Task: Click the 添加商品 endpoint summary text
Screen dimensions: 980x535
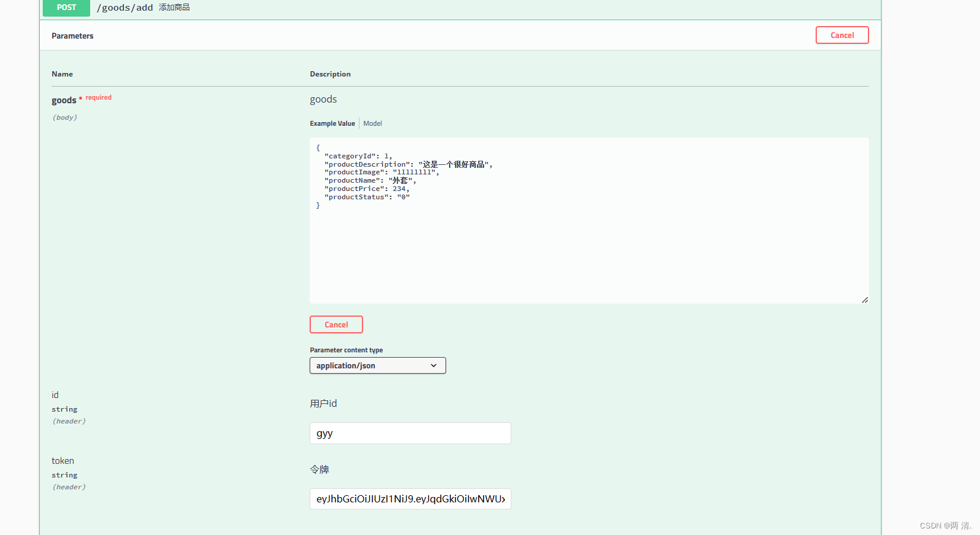Action: 174,8
